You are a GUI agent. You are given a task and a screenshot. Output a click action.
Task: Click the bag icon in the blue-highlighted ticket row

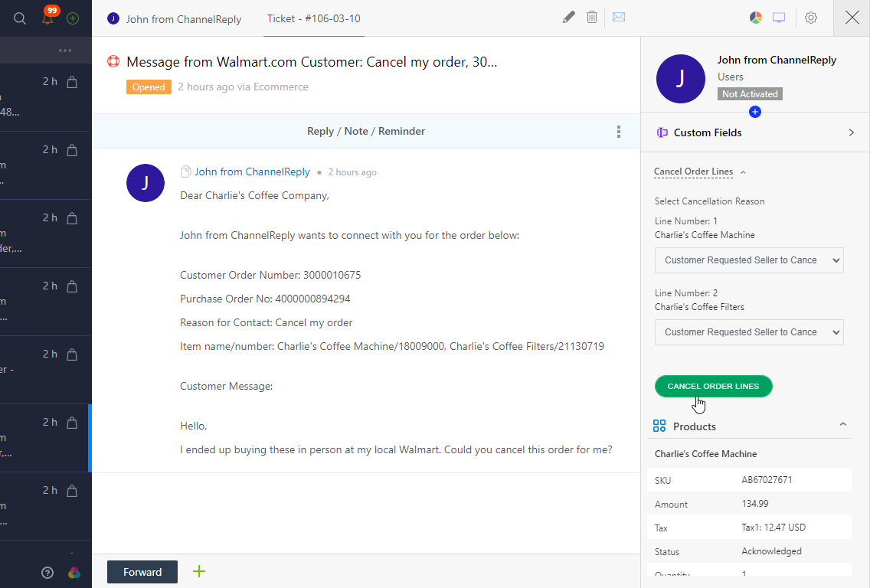tap(72, 423)
